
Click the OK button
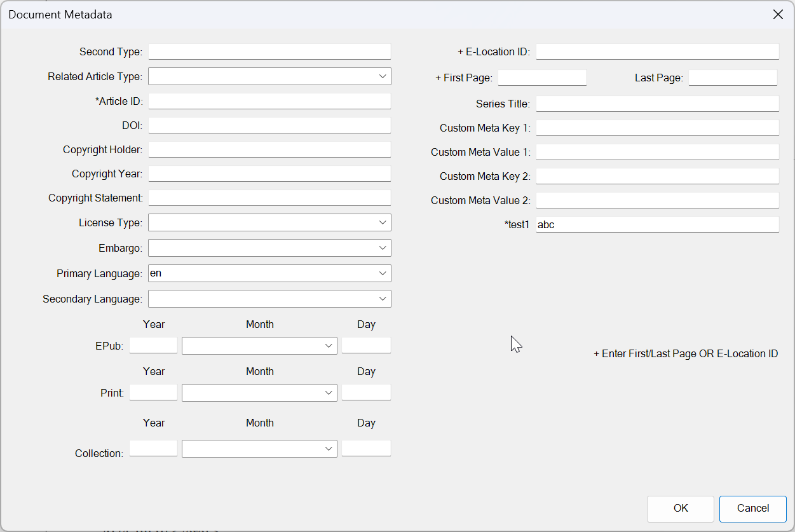[681, 508]
